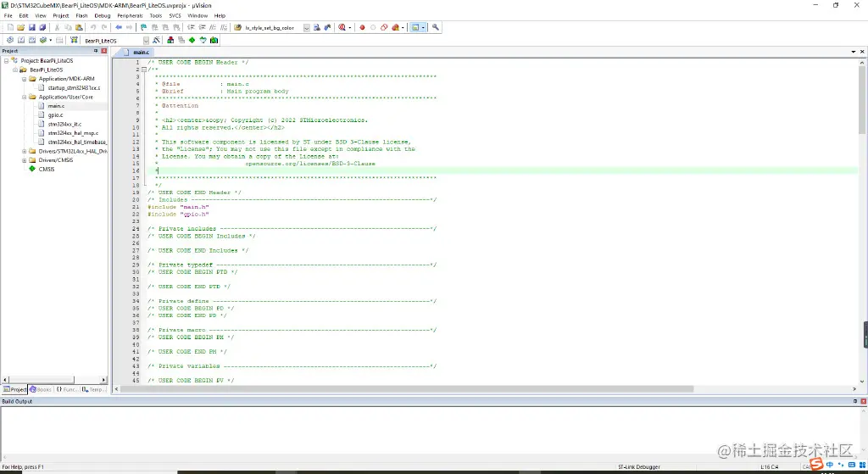868x474 pixels.
Task: Open the Project menu
Action: [x=61, y=15]
